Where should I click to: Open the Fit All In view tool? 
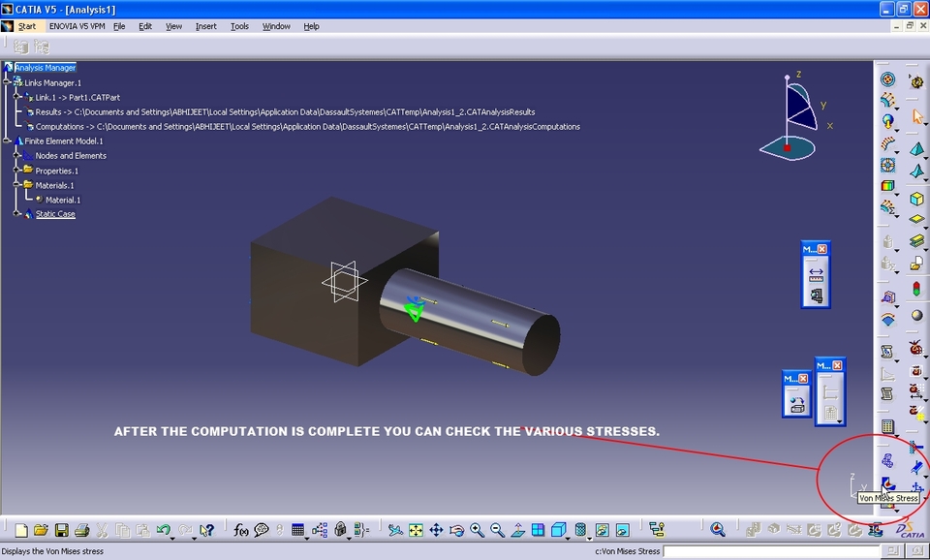coord(417,529)
